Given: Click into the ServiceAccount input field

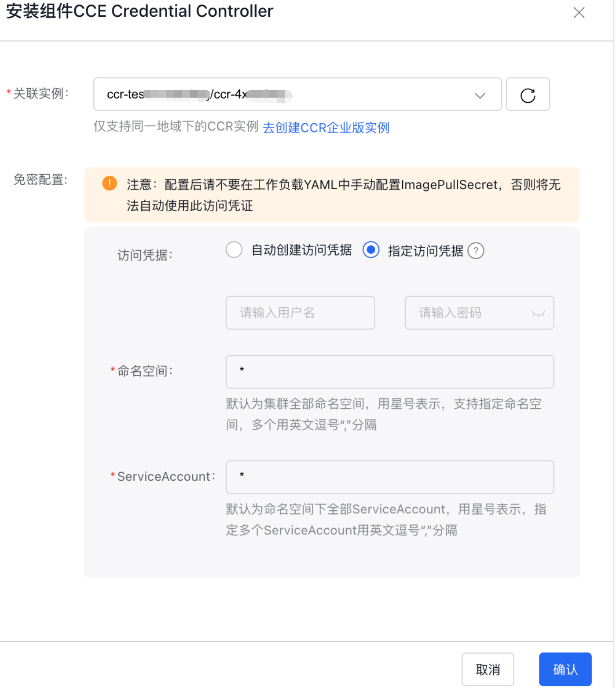Looking at the screenshot, I should click(x=389, y=477).
